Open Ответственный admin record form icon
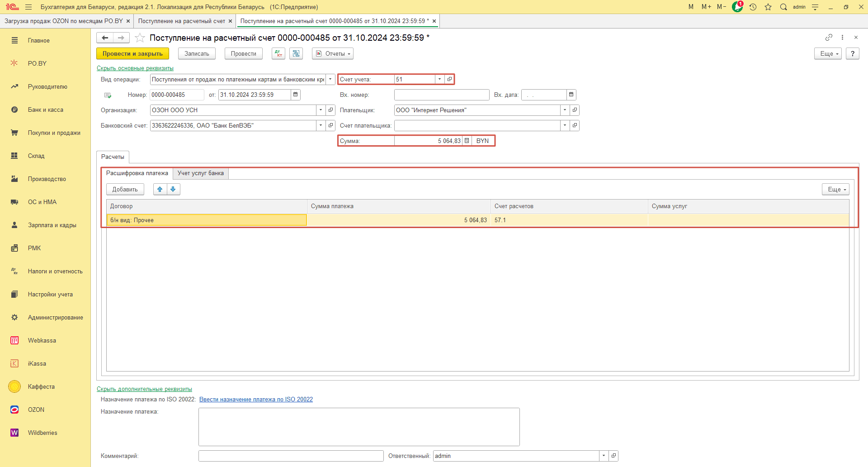Screen dimensions: 868x467 pos(613,456)
